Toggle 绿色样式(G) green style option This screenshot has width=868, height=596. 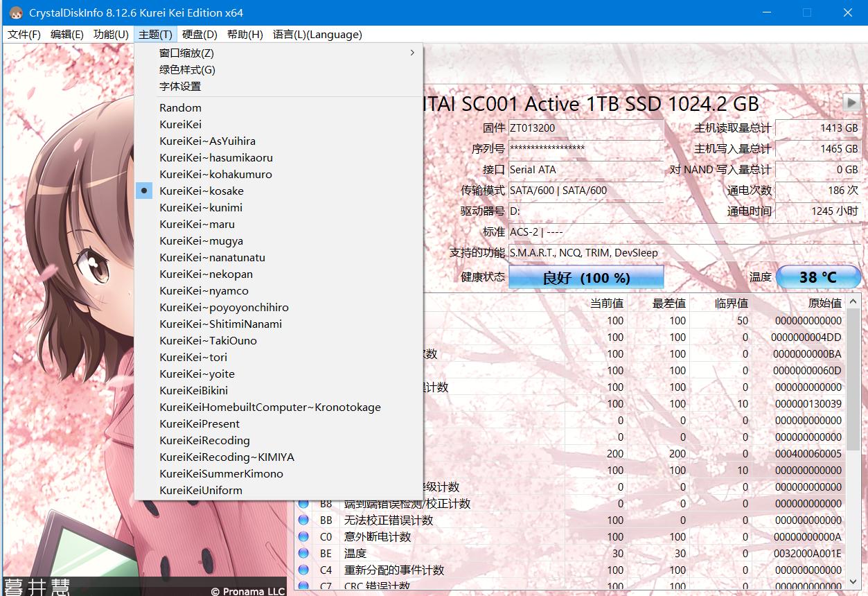pos(187,69)
